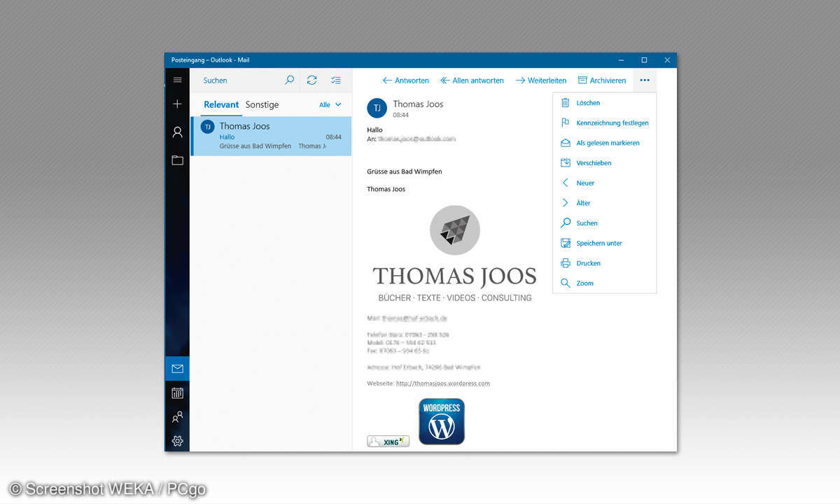
Task: Compose new mail with plus icon
Action: point(177,104)
